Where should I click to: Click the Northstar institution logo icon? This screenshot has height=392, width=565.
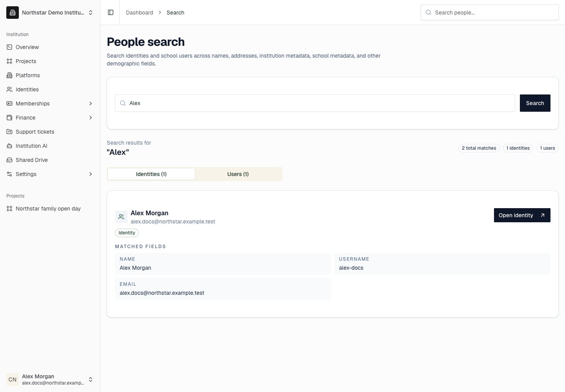pos(13,13)
